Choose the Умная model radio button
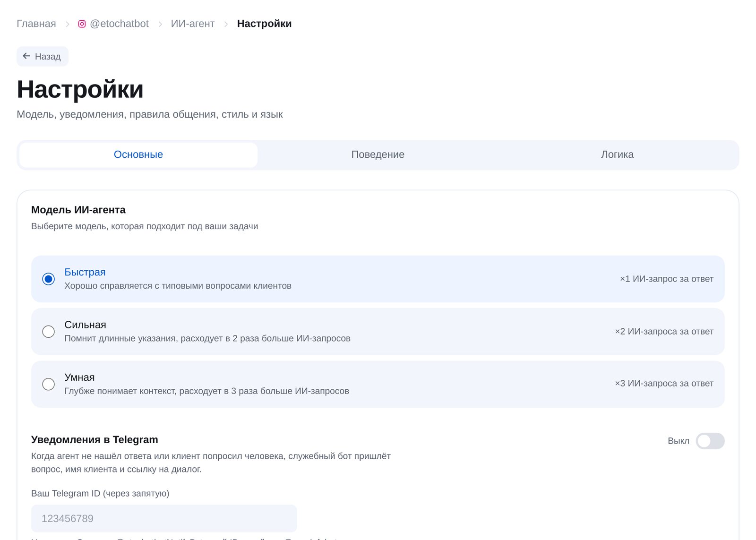The width and height of the screenshot is (756, 540). pos(48,384)
